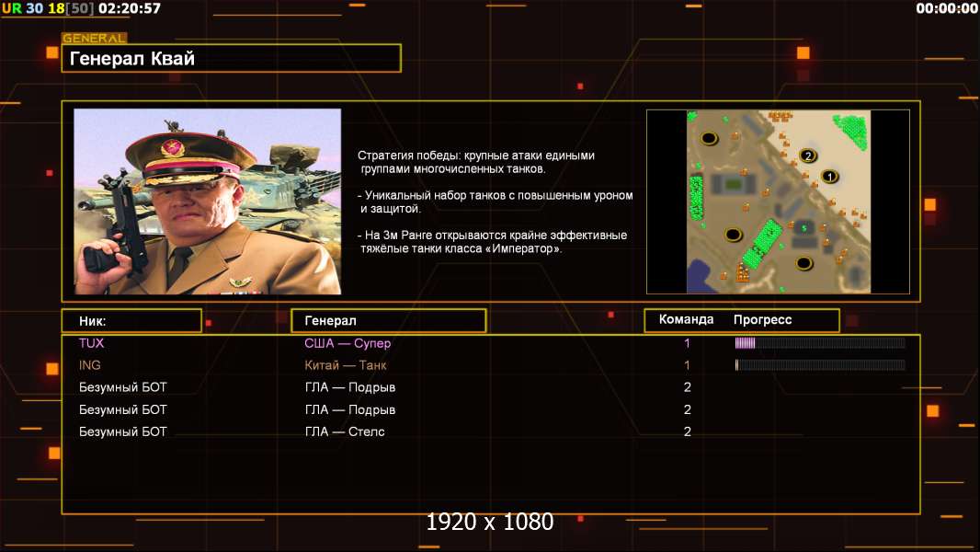980x552 pixels.
Task: Click the '02:20:57' clock readout
Action: point(130,8)
